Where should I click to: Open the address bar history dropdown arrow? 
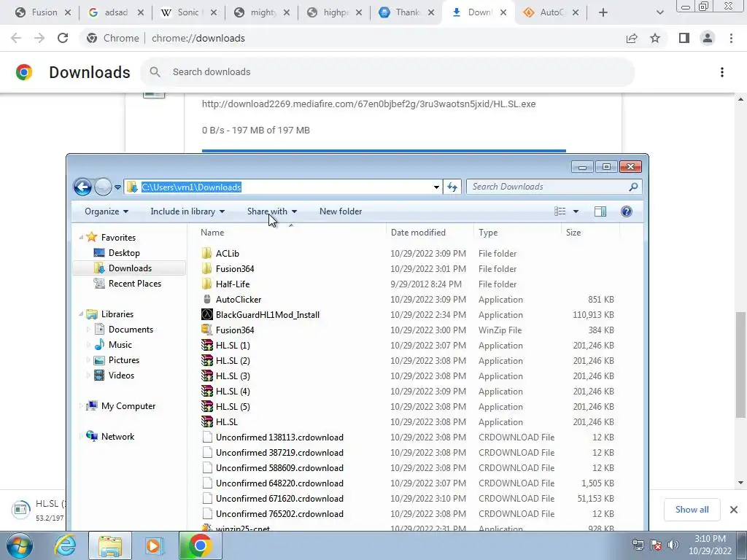pyautogui.click(x=436, y=187)
